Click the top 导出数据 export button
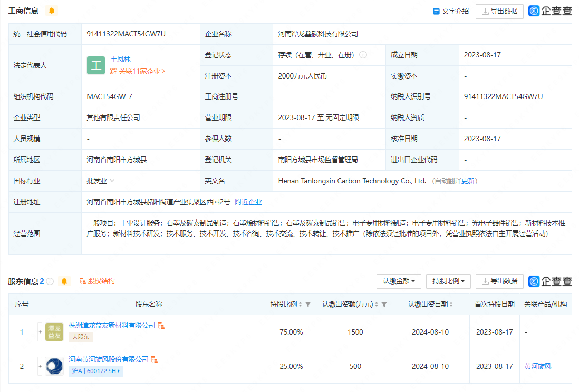Image resolution: width=579 pixels, height=392 pixels. pyautogui.click(x=499, y=11)
